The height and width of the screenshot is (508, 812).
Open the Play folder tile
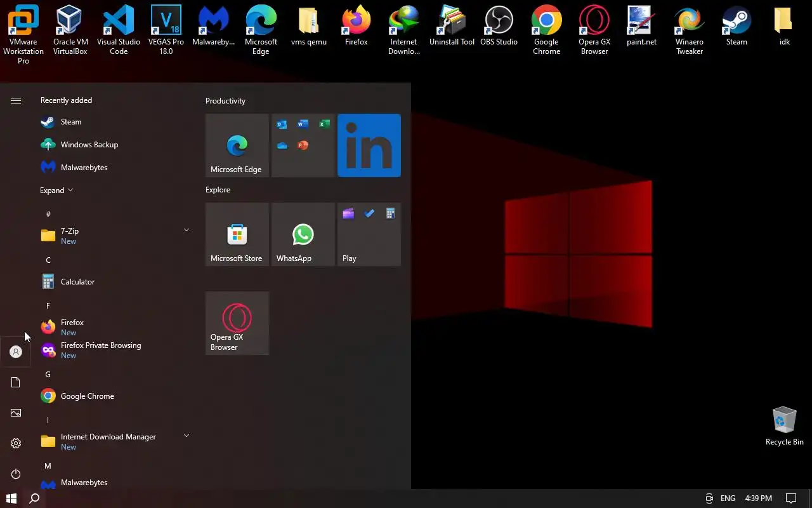[x=369, y=234]
